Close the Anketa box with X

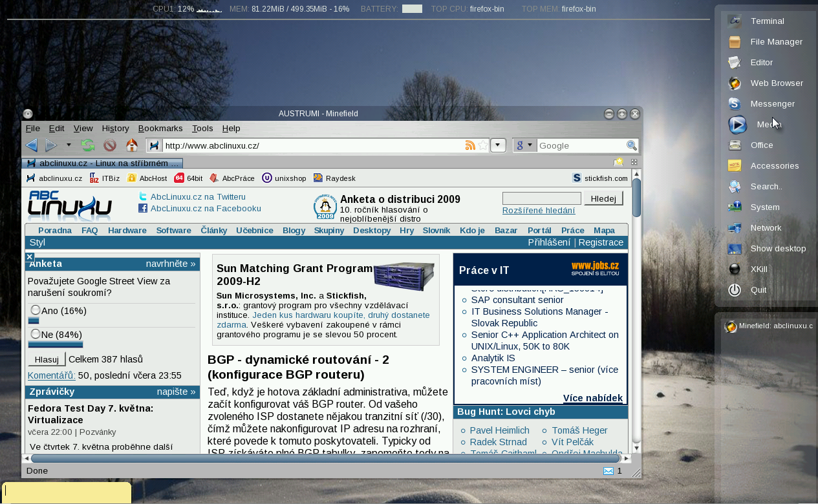30,257
